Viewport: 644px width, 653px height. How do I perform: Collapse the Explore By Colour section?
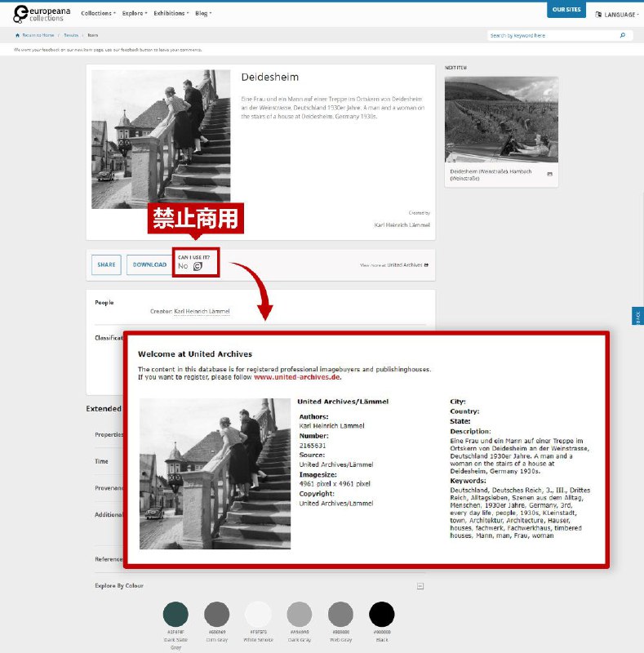pos(420,586)
